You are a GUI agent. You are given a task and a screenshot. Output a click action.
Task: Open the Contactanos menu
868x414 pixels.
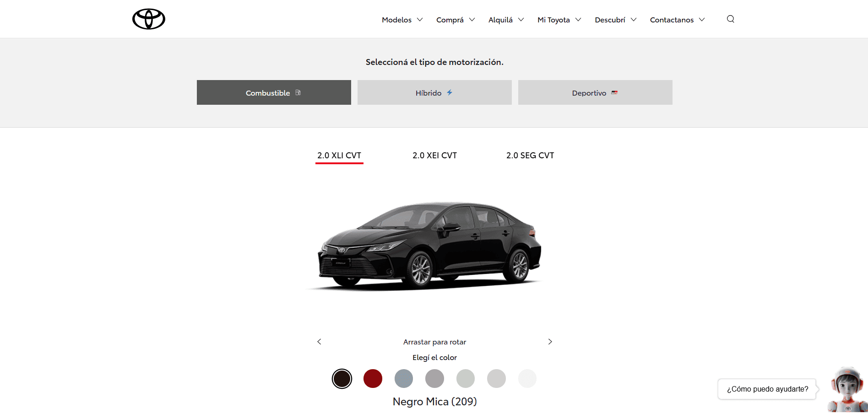pyautogui.click(x=677, y=20)
